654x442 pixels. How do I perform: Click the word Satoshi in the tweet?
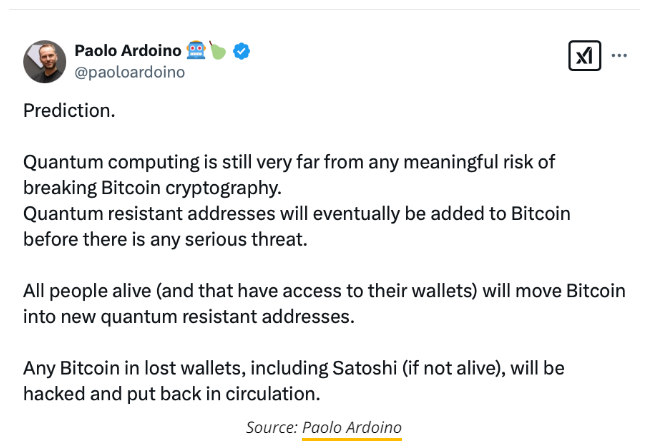click(x=365, y=368)
